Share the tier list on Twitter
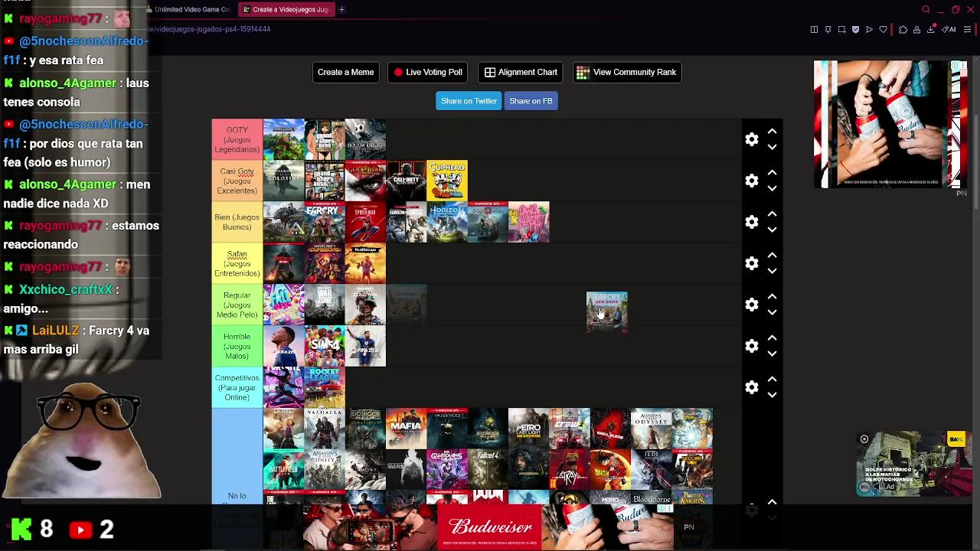The height and width of the screenshot is (551, 980). 469,101
